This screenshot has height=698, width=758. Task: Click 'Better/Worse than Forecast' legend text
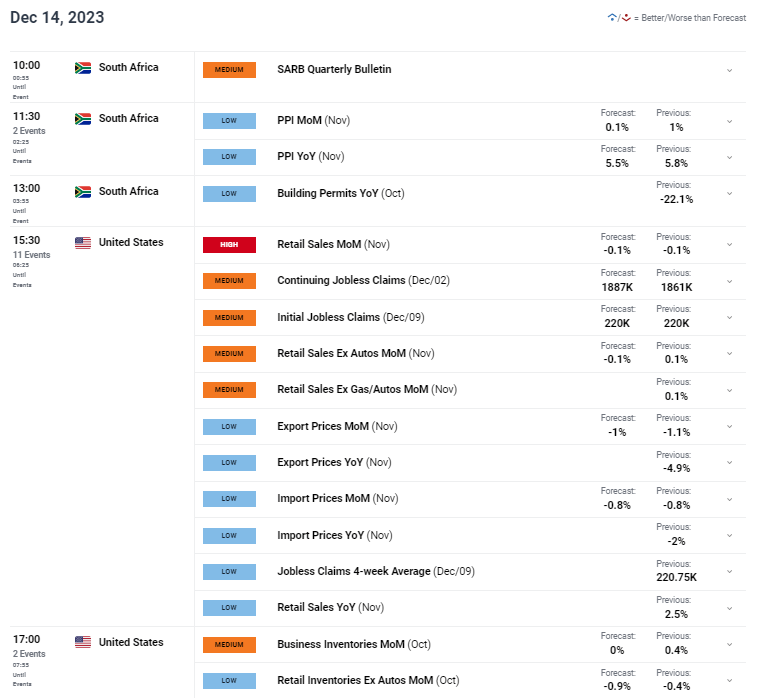[693, 18]
